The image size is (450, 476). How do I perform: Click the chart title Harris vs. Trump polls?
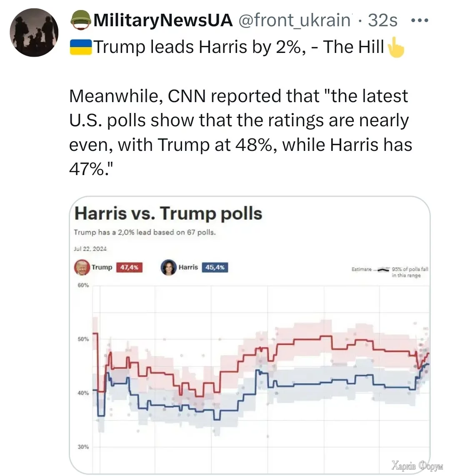[168, 213]
